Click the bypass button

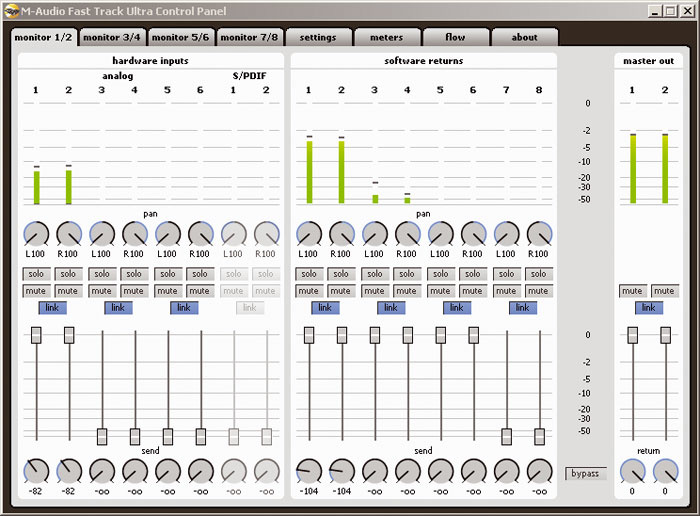pyautogui.click(x=586, y=474)
